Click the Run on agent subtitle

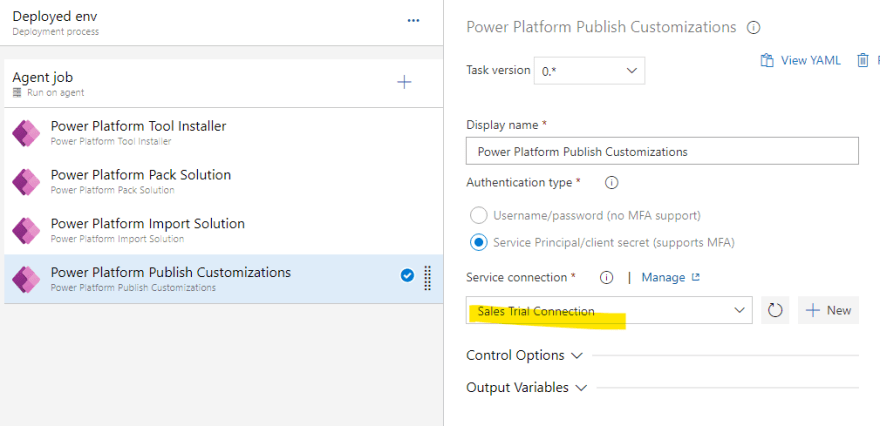[56, 93]
